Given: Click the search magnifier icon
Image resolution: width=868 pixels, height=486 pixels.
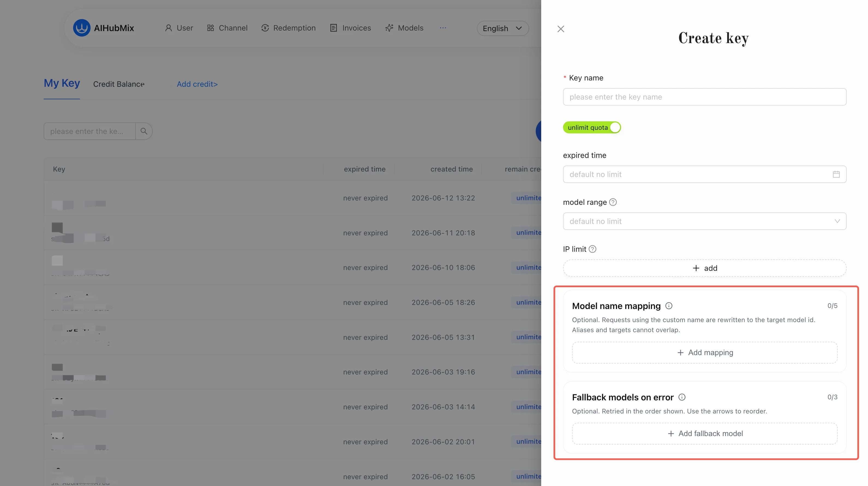Looking at the screenshot, I should click(x=144, y=131).
